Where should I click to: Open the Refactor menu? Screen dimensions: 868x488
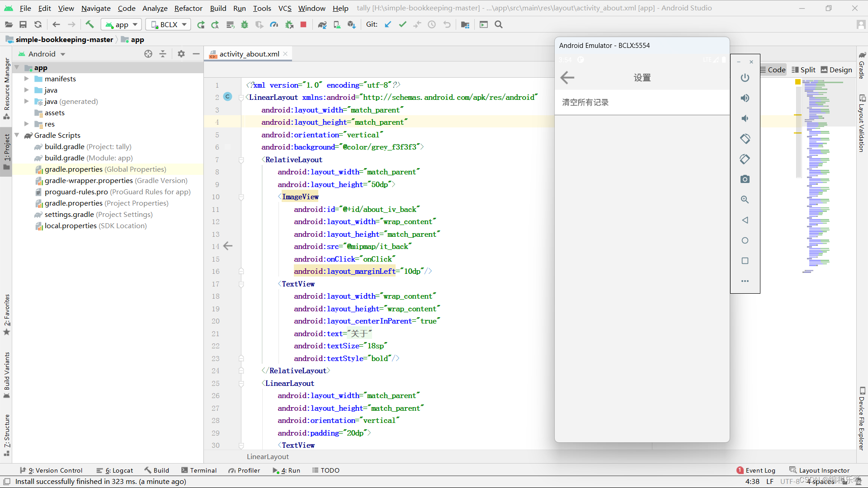(188, 8)
